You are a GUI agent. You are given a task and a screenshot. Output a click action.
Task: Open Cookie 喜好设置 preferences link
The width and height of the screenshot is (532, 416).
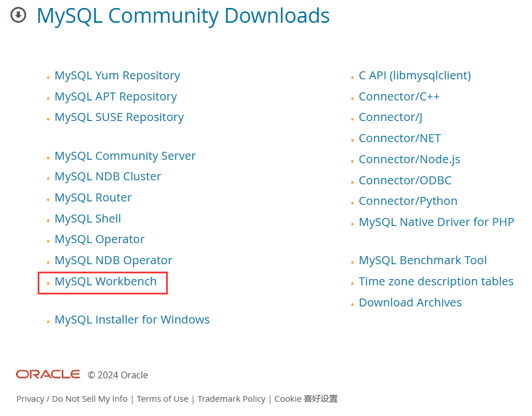coord(306,399)
